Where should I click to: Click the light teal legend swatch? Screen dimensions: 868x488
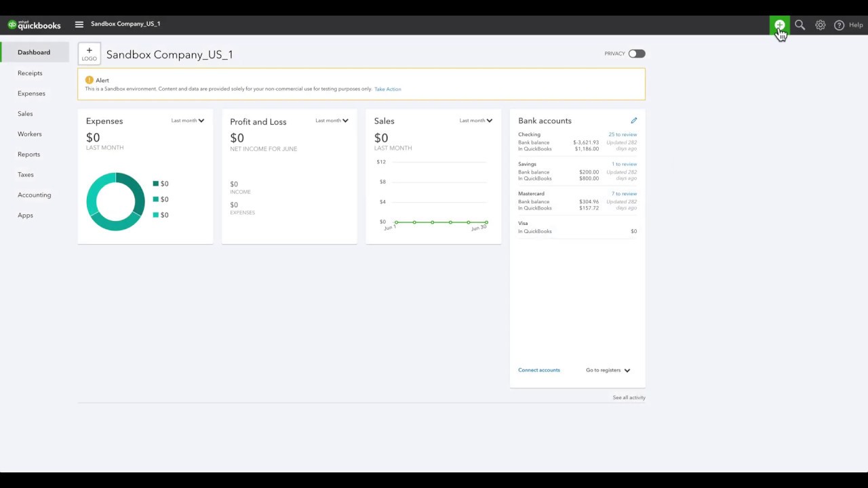[x=156, y=215]
